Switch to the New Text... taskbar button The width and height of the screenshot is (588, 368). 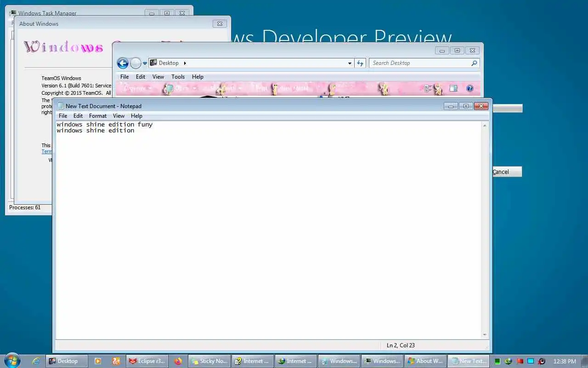coord(469,361)
